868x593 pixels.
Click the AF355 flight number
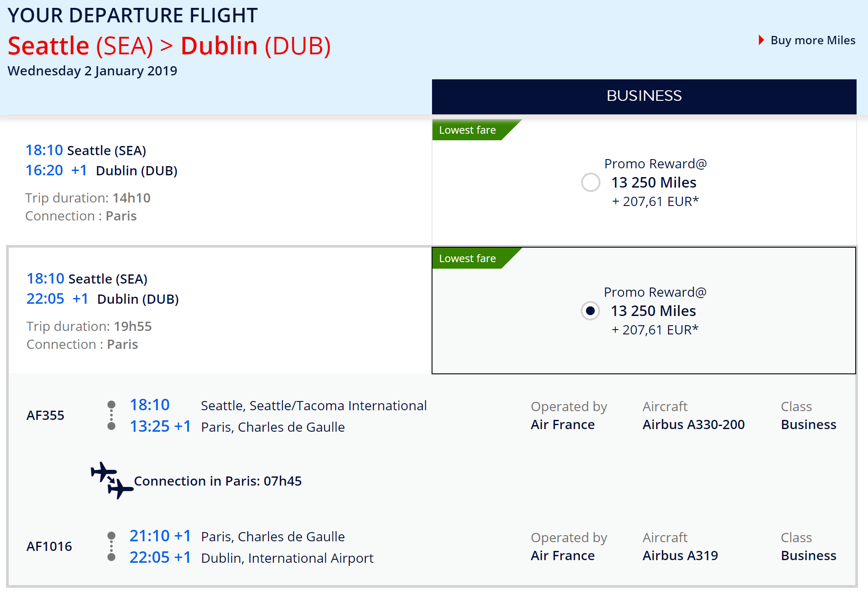[x=45, y=415]
